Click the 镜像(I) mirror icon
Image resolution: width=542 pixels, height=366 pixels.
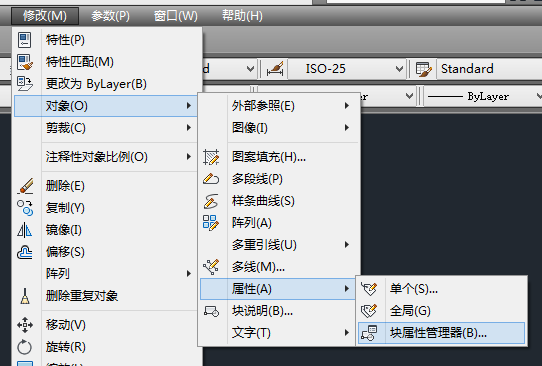point(25,230)
